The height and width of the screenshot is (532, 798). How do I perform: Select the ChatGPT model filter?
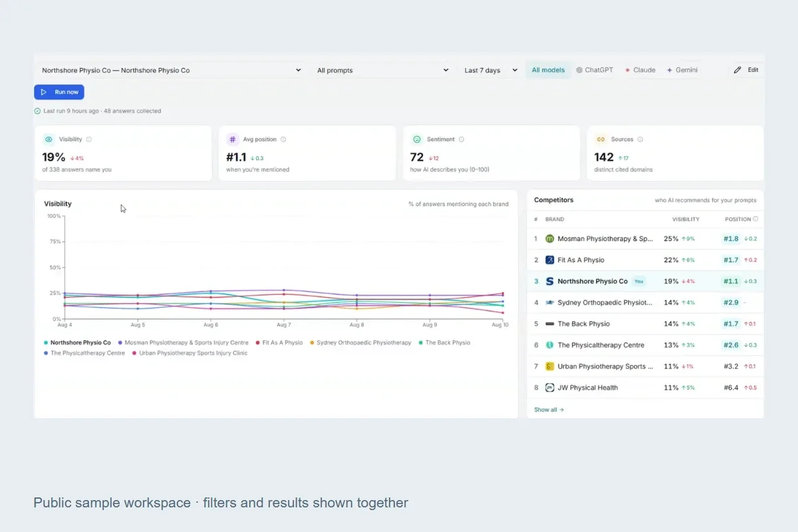click(595, 70)
